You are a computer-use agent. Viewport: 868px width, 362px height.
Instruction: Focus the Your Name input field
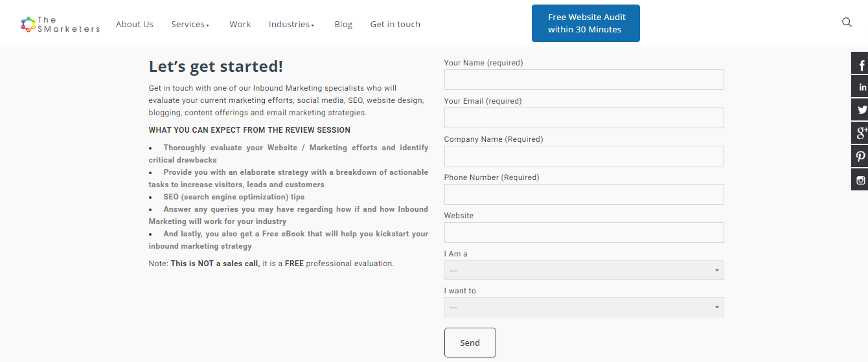pyautogui.click(x=584, y=80)
